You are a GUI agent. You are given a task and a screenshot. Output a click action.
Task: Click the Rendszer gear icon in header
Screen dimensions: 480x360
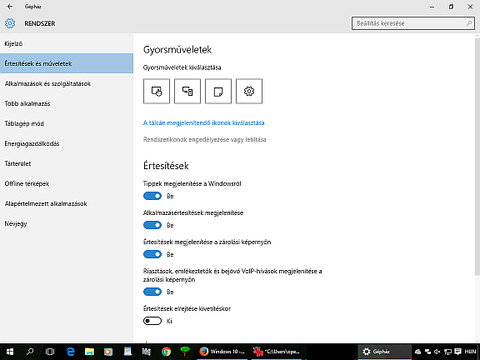point(10,23)
